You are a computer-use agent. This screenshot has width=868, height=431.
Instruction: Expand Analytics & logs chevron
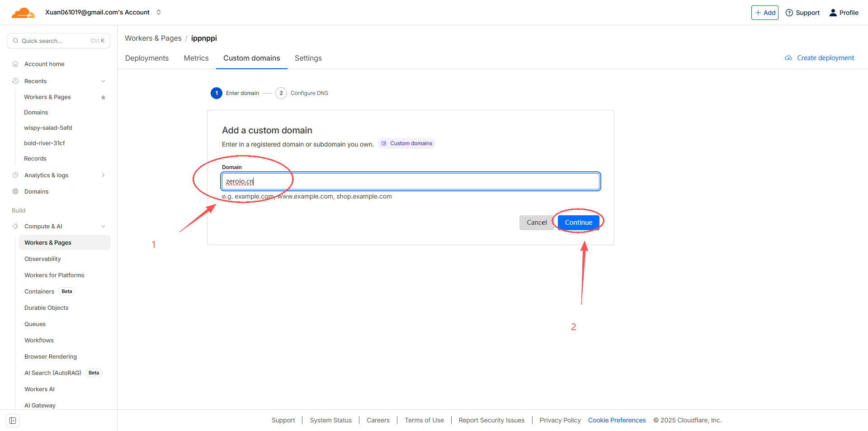(x=103, y=175)
